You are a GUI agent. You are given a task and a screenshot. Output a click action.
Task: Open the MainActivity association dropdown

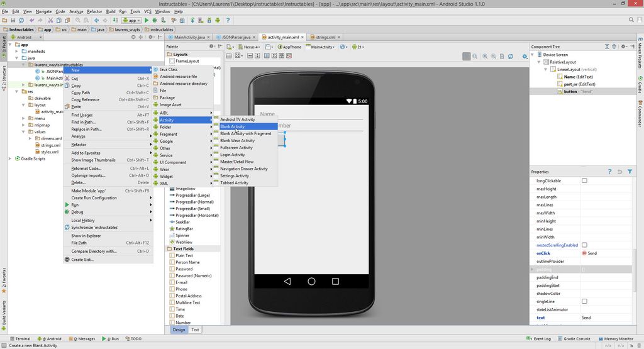click(x=320, y=47)
